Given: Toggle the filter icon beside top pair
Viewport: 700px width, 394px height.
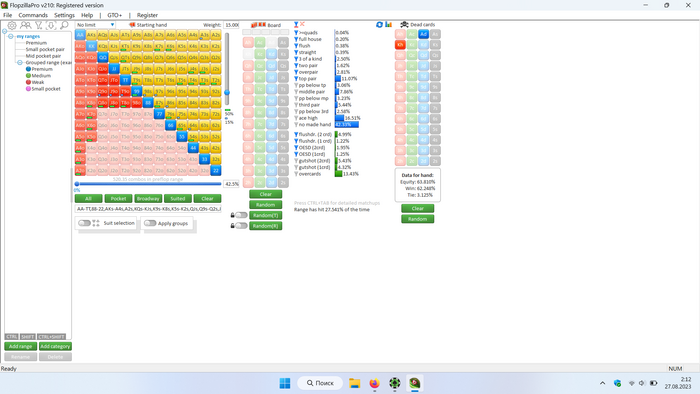Looking at the screenshot, I should coord(296,79).
